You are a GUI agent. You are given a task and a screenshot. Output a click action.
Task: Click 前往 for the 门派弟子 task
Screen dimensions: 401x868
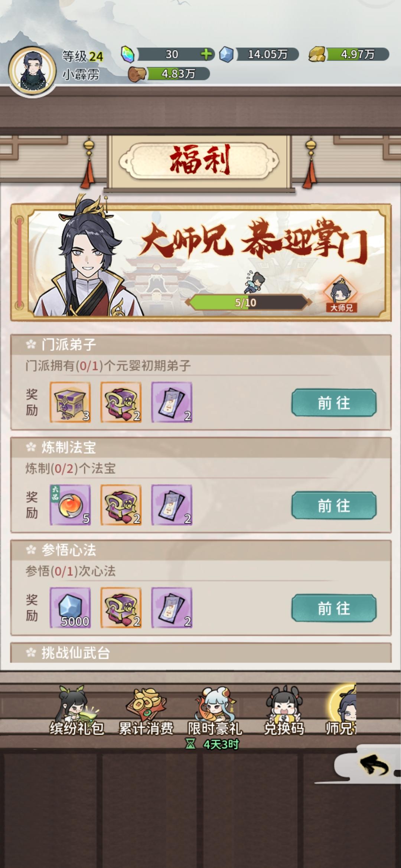coord(334,403)
